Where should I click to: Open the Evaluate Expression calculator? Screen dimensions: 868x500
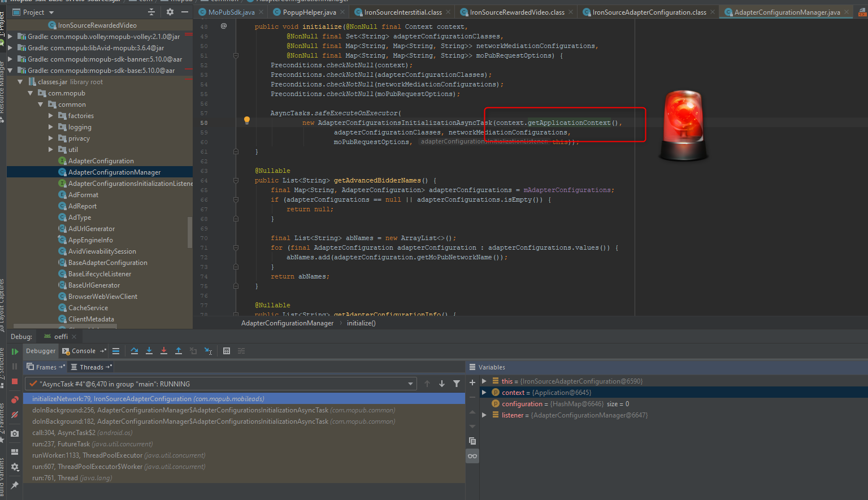pos(227,351)
